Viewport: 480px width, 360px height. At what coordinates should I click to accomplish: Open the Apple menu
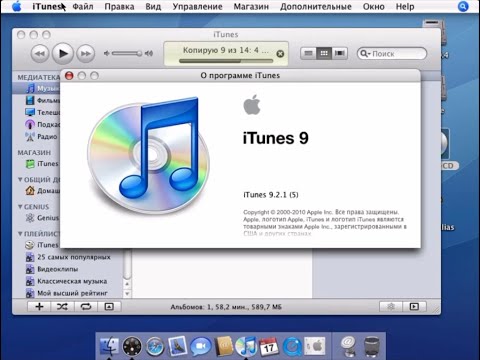16,6
